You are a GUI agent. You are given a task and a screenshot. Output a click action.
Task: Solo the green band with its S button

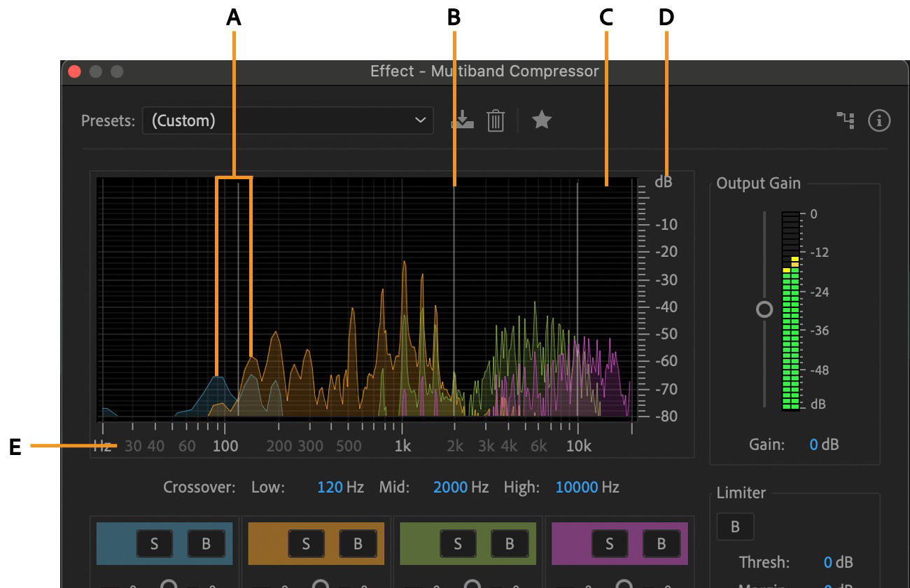[457, 543]
